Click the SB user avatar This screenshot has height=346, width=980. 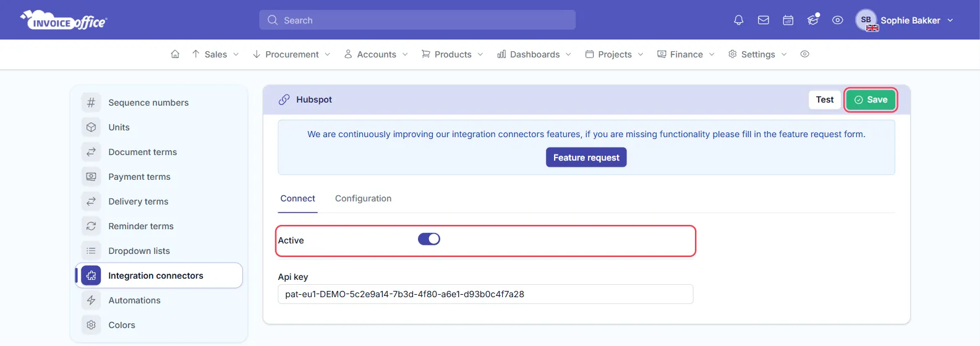866,20
